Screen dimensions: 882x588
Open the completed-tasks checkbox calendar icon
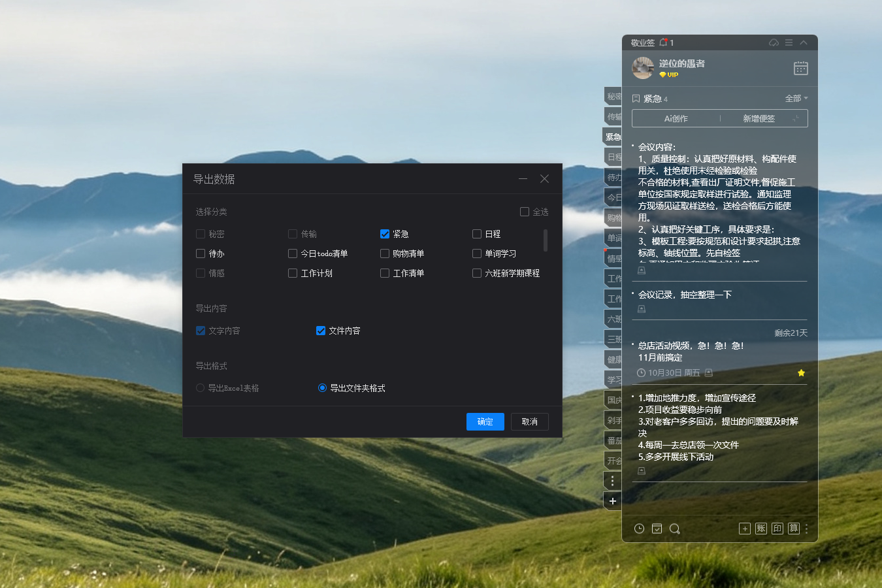click(657, 529)
